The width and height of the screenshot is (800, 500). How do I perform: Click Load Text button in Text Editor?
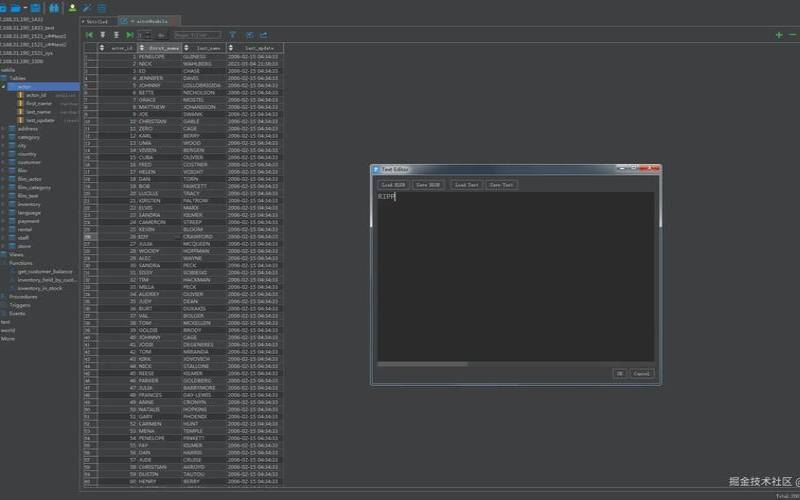[x=466, y=185]
